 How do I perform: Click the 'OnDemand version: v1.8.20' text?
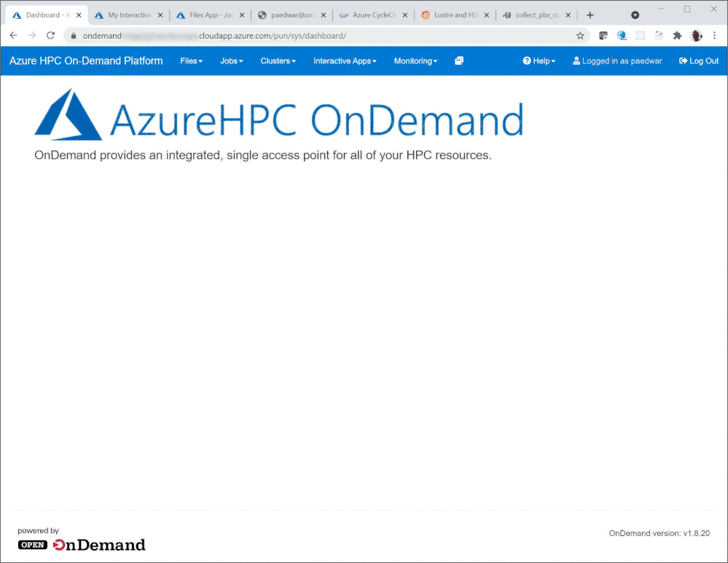click(x=659, y=533)
